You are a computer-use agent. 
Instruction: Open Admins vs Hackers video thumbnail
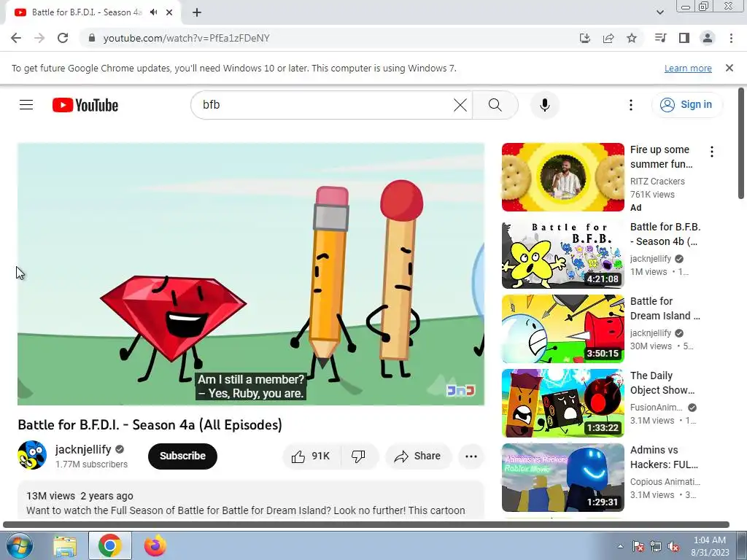point(562,477)
